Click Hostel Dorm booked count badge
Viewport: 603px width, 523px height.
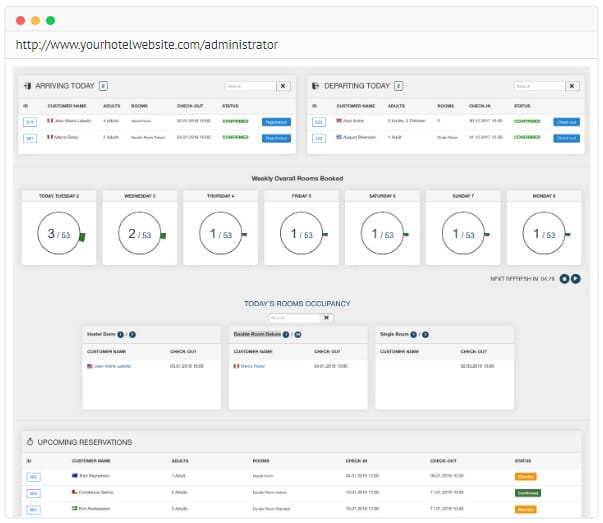point(120,335)
